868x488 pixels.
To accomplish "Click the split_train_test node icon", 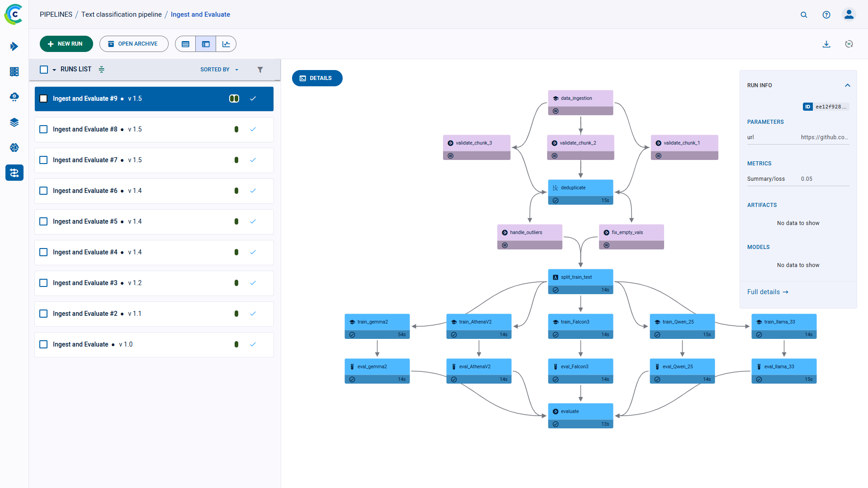I will click(556, 277).
